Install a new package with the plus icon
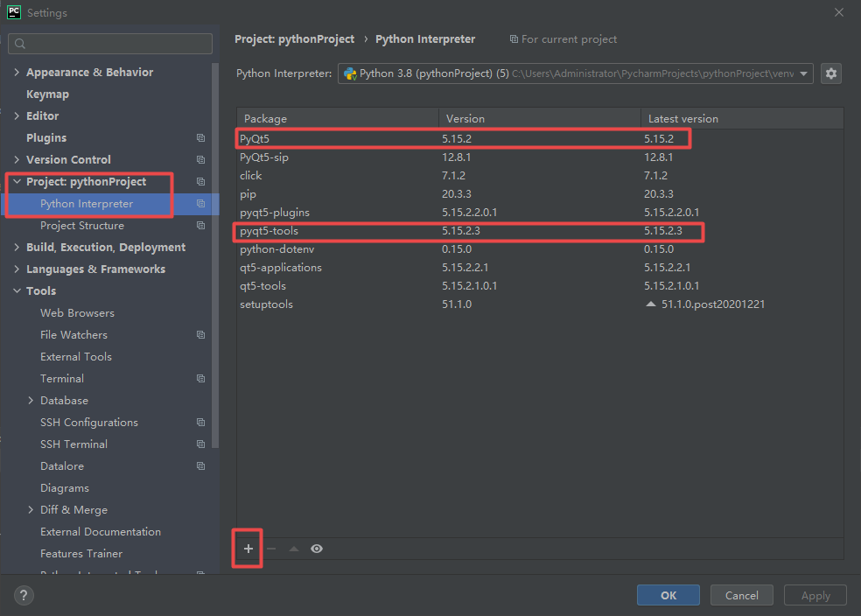This screenshot has width=861, height=616. point(247,548)
